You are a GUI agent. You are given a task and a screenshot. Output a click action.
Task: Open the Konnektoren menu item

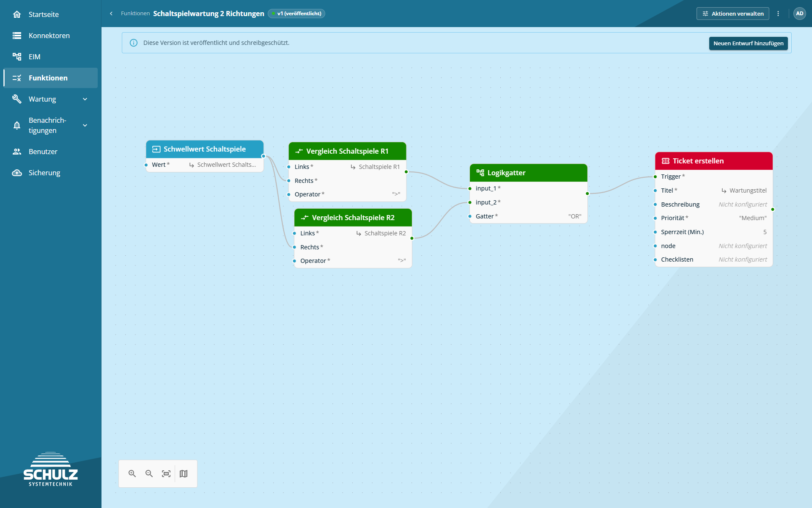click(x=51, y=36)
